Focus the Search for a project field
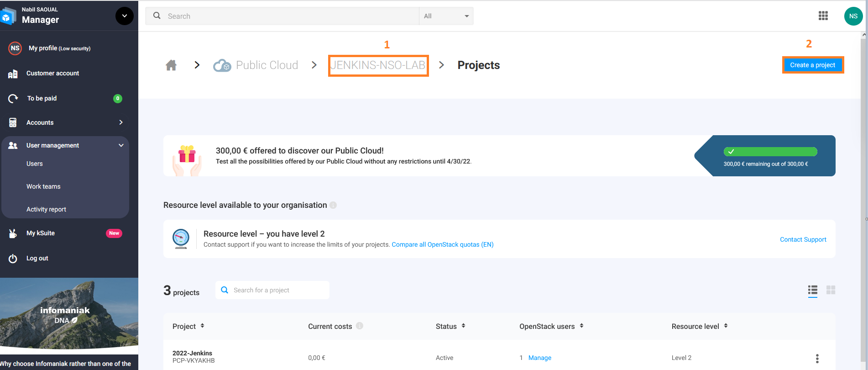Image resolution: width=868 pixels, height=370 pixels. [272, 290]
